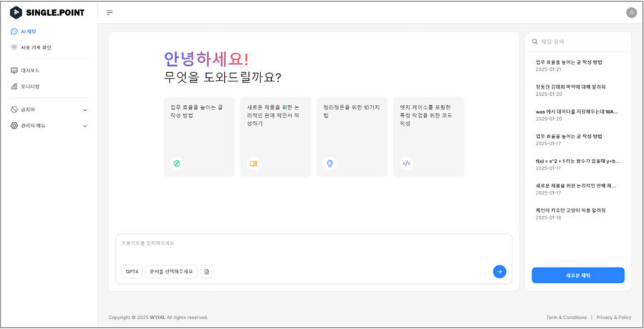Open the GPT4 model selector
The width and height of the screenshot is (644, 329).
pyautogui.click(x=132, y=272)
